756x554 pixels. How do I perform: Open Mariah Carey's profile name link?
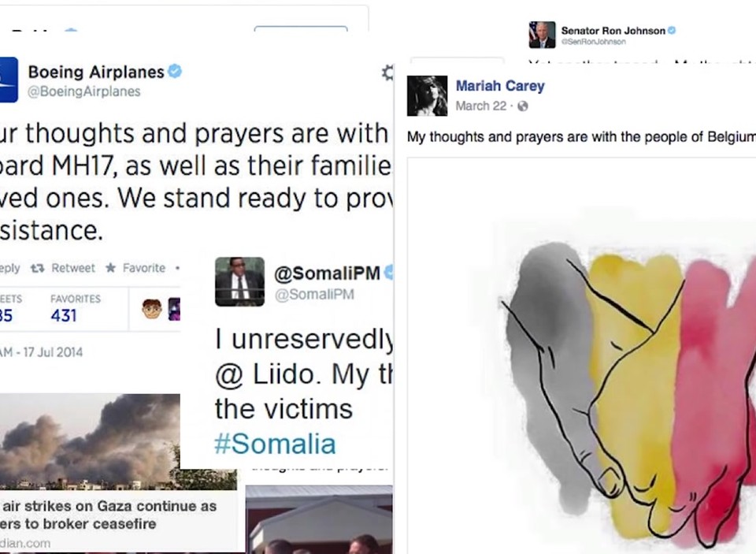point(500,86)
